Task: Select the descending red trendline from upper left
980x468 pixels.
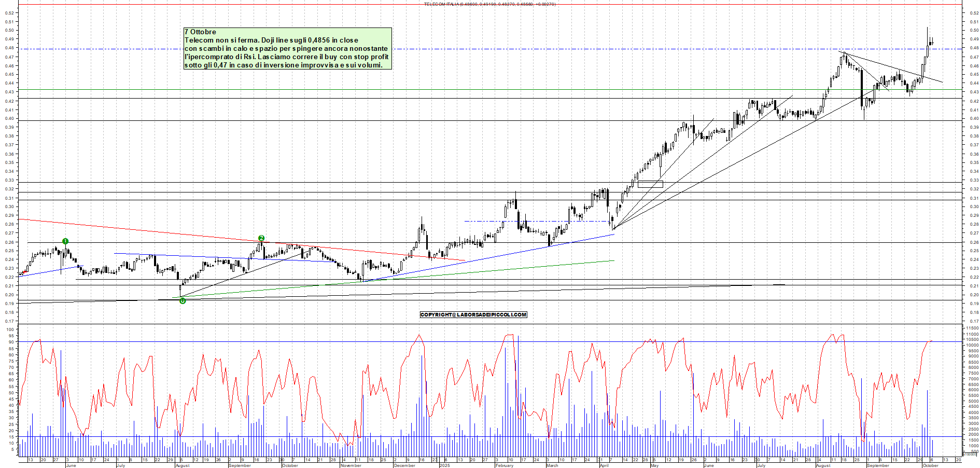Action: coord(156,230)
